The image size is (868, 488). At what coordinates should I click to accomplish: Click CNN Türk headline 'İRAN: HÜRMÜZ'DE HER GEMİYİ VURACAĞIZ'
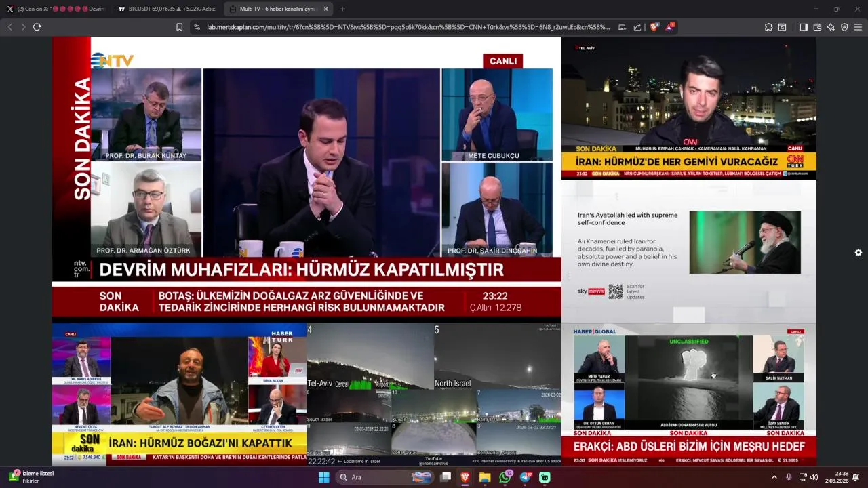(x=677, y=161)
